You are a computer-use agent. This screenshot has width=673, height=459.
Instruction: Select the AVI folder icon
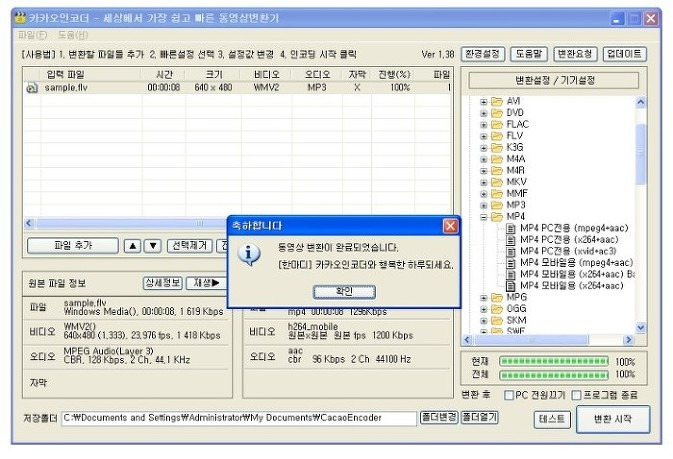point(497,101)
